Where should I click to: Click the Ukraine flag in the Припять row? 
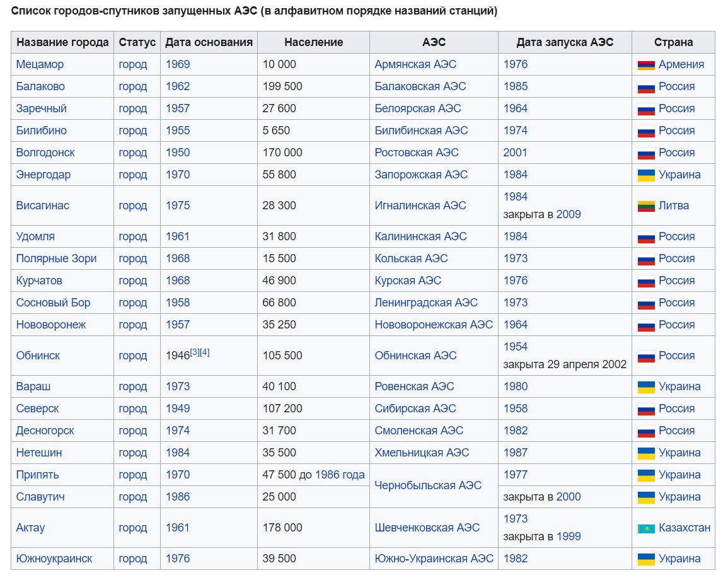click(646, 475)
